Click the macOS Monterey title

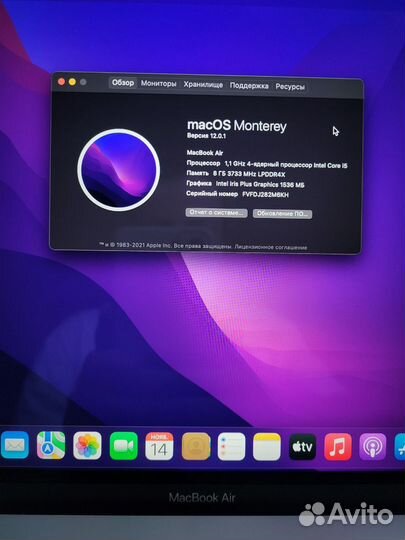237,125
